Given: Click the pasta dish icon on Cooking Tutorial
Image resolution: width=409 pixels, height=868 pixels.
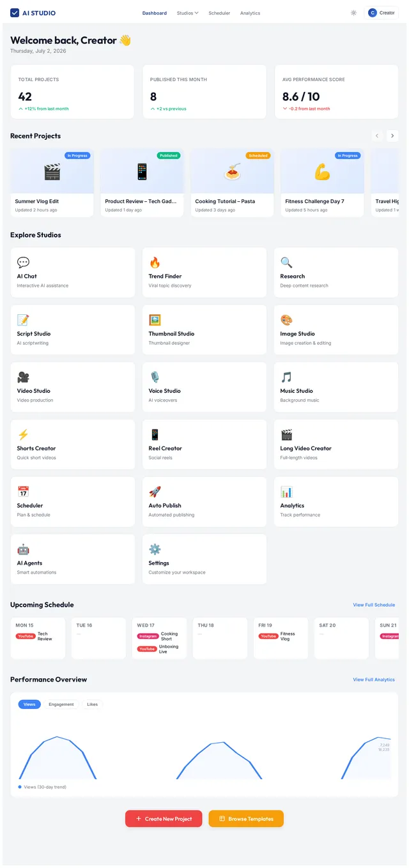Looking at the screenshot, I should point(232,172).
